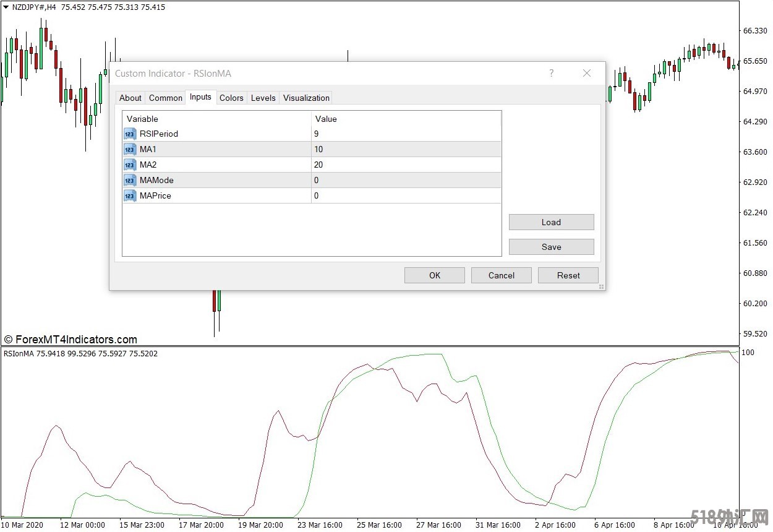Load saved input parameters
The height and width of the screenshot is (532, 773).
click(551, 222)
